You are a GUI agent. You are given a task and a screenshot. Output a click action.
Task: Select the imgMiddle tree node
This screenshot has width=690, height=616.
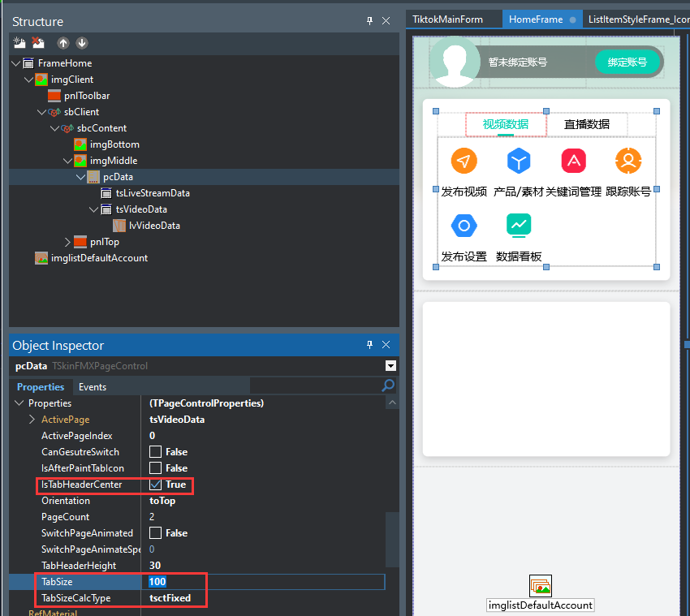pyautogui.click(x=114, y=161)
